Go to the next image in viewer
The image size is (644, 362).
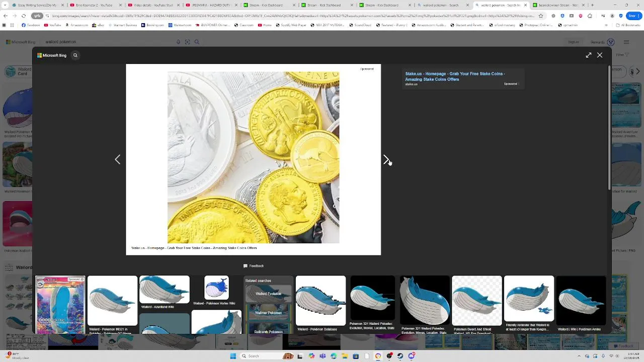click(386, 160)
